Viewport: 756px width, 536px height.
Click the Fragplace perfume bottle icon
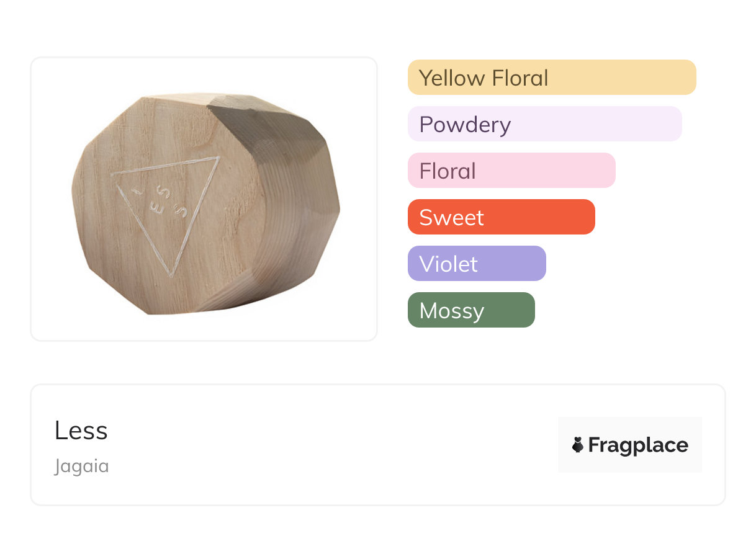pyautogui.click(x=578, y=445)
